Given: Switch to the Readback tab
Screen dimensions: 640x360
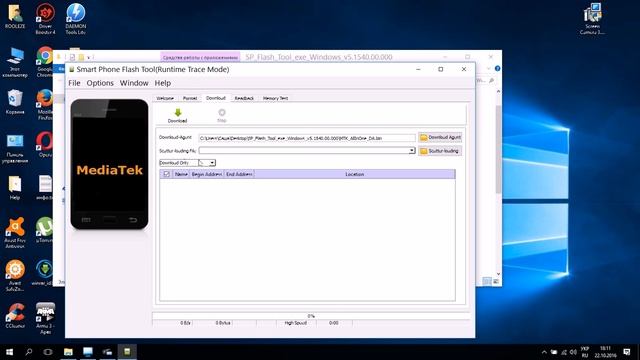Looking at the screenshot, I should coord(244,98).
